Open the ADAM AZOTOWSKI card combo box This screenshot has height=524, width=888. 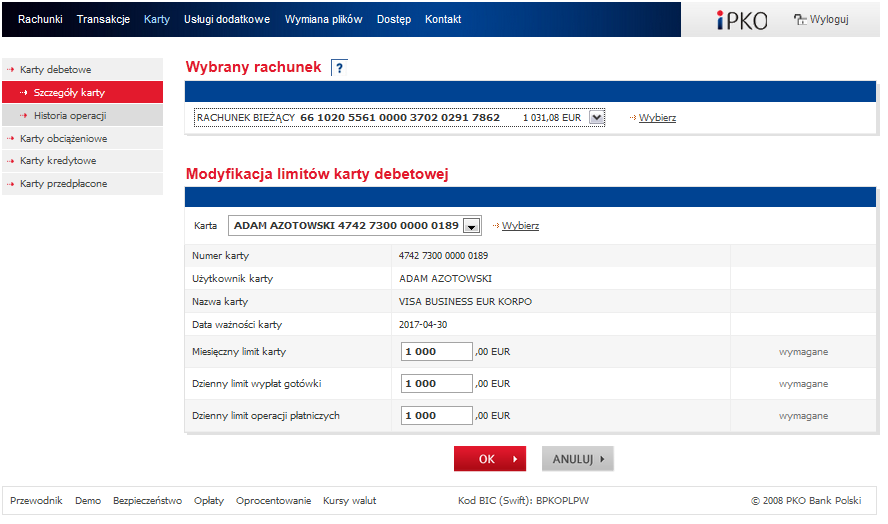[x=355, y=225]
